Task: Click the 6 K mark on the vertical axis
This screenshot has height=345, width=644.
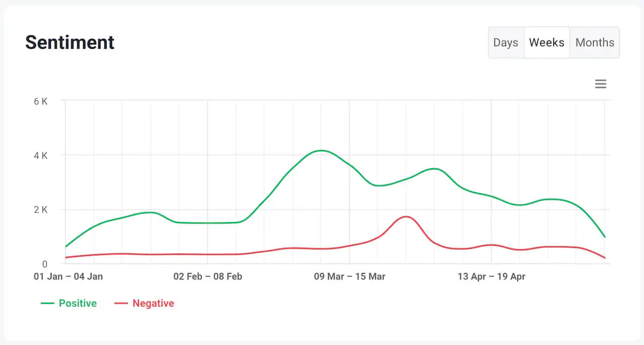Action: [x=40, y=101]
